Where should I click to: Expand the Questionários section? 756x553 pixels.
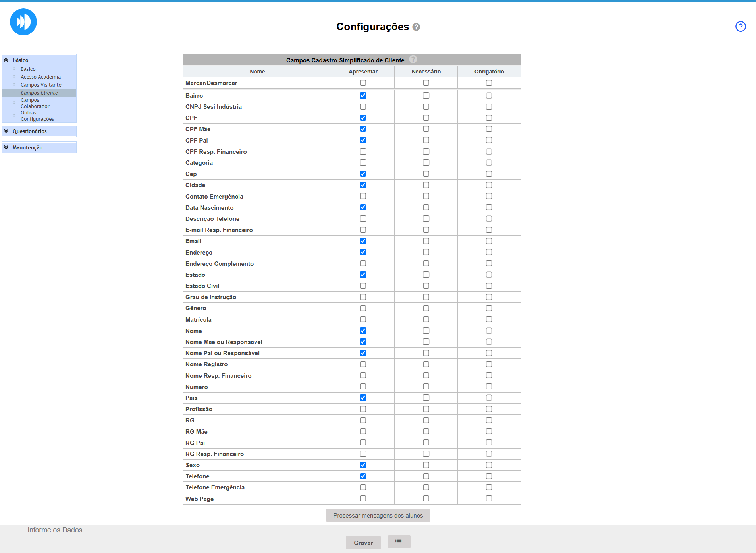point(6,131)
